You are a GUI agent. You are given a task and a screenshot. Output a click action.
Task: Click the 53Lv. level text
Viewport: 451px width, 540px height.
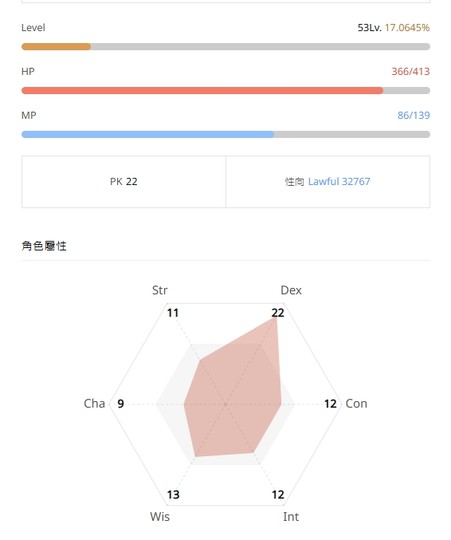pos(369,28)
